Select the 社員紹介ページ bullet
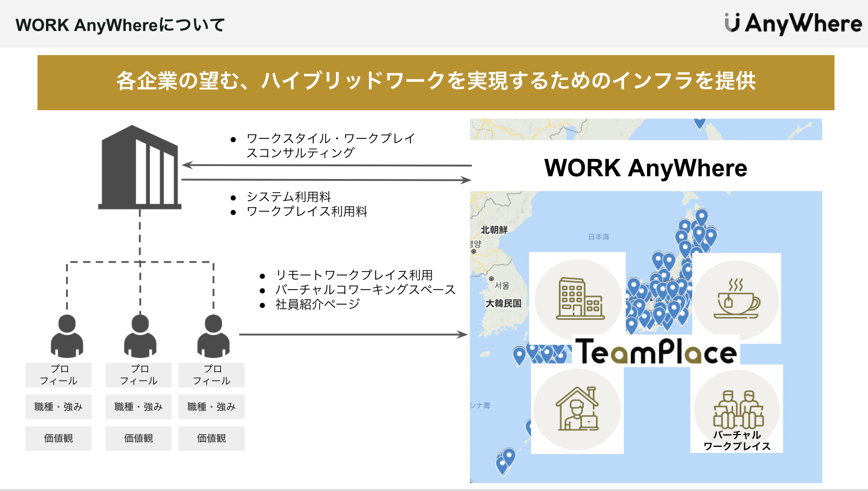 coord(318,304)
